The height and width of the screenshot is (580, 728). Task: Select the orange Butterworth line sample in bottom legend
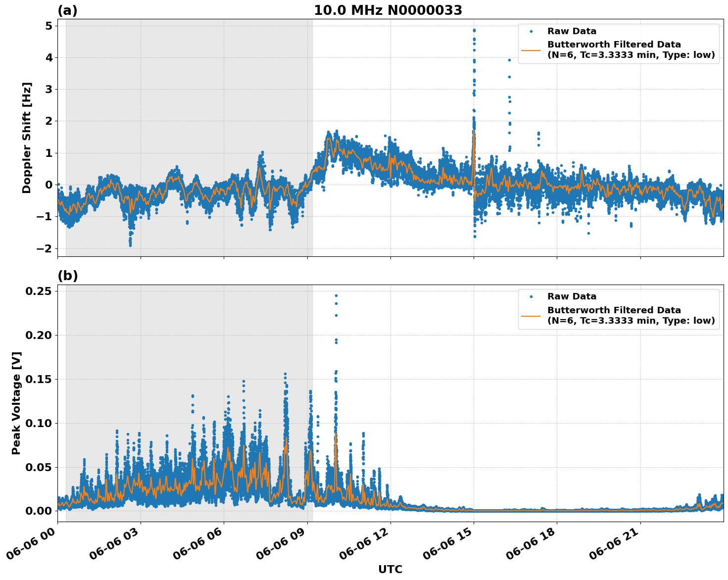tap(532, 317)
